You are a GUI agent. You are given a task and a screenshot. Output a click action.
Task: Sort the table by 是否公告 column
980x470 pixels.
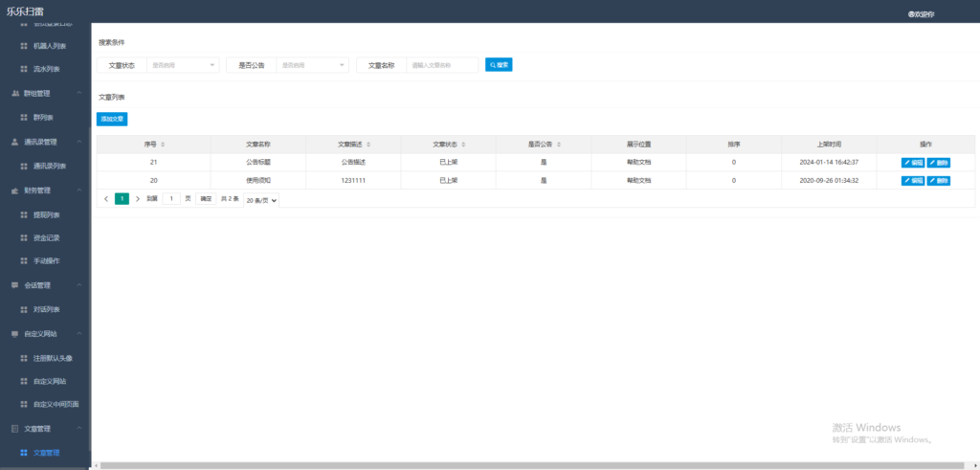(x=558, y=145)
